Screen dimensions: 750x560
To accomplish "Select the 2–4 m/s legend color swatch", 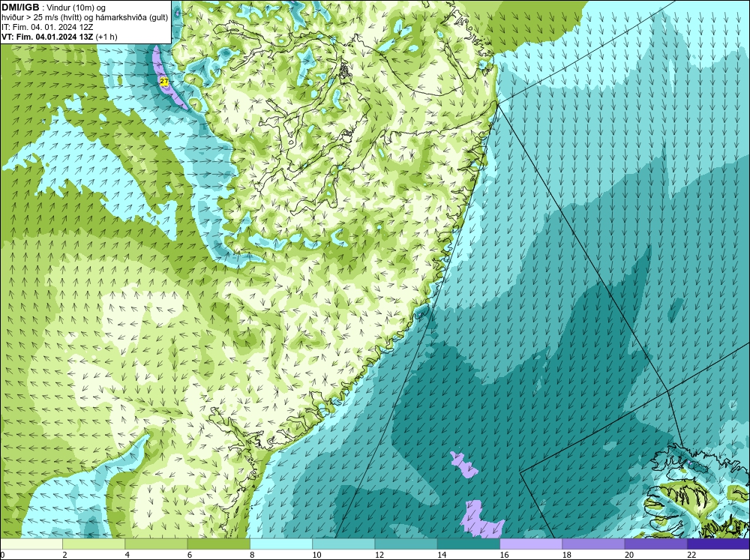I will [94, 544].
